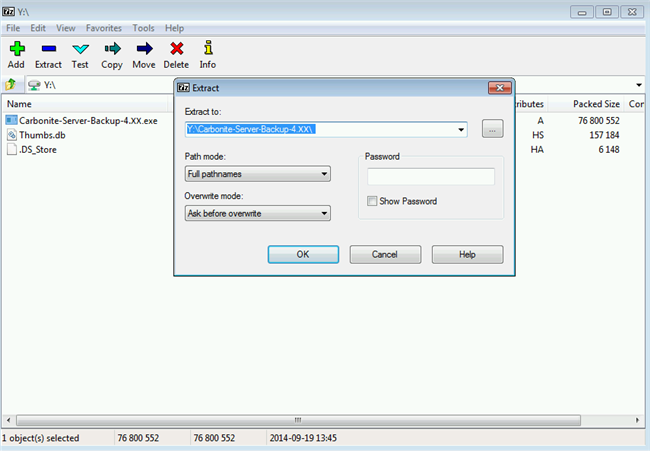The height and width of the screenshot is (451, 650).
Task: Open the View menu
Action: 66,28
